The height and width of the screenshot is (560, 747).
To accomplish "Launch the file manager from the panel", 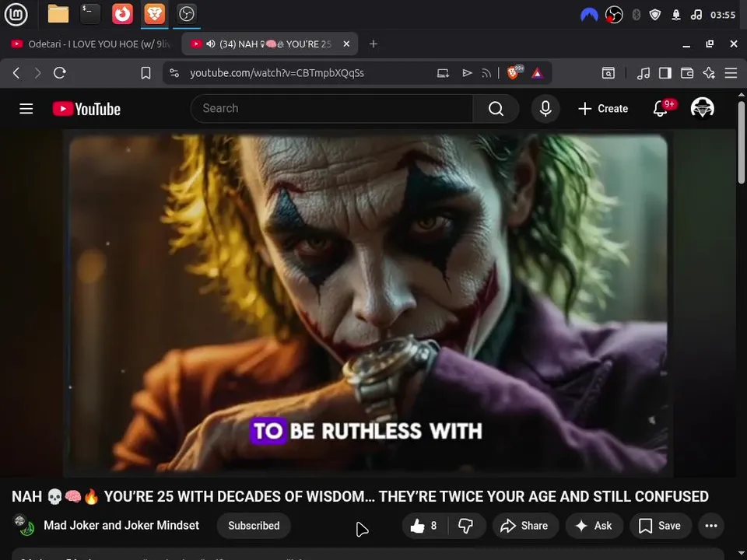I will tap(58, 14).
